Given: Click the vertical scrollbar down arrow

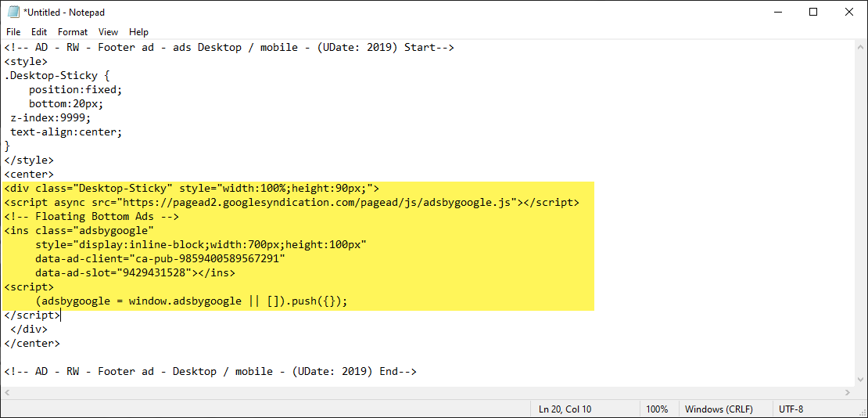Looking at the screenshot, I should point(860,380).
